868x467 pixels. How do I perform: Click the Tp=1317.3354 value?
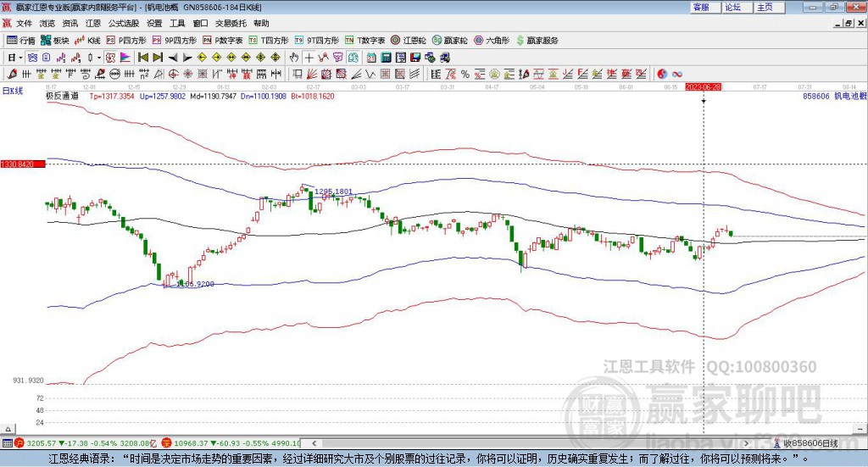[112, 96]
